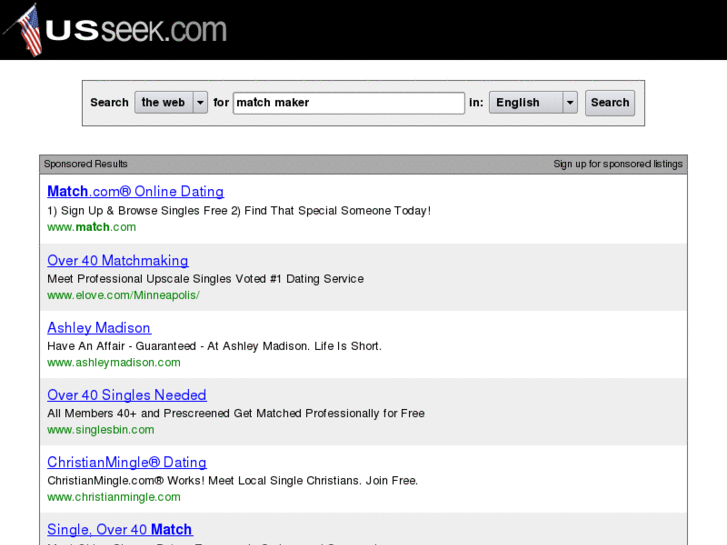This screenshot has height=545, width=727.
Task: Follow the www.singlesbin.com URL
Action: [101, 430]
